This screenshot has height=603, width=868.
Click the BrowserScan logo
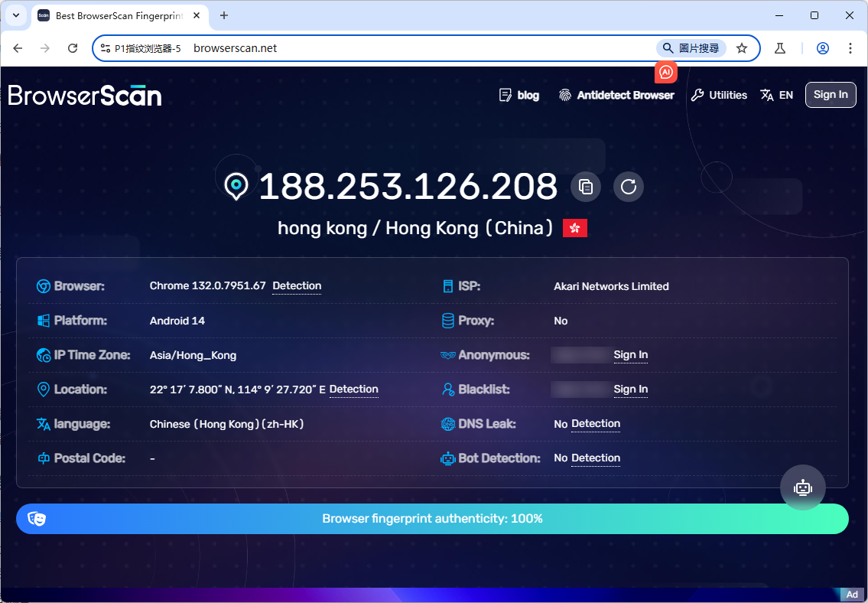coord(85,95)
